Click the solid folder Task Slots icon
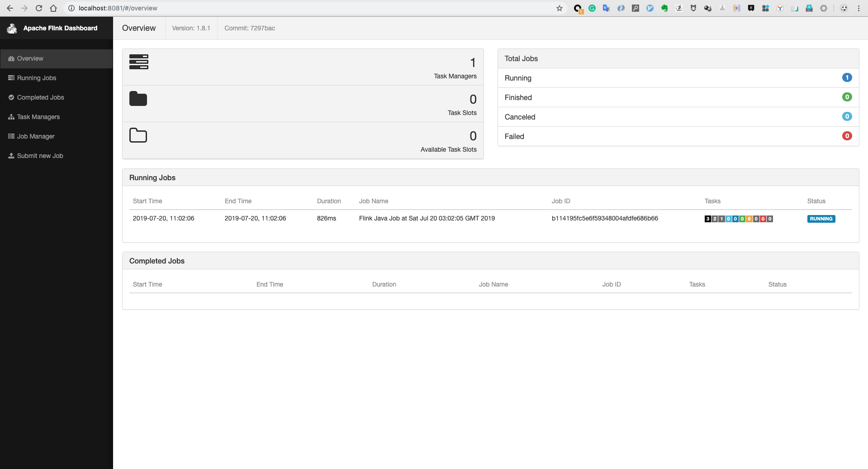 point(138,99)
